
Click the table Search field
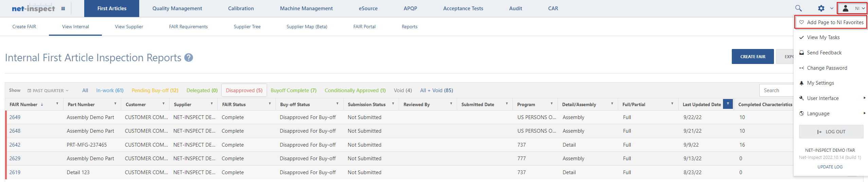click(777, 90)
